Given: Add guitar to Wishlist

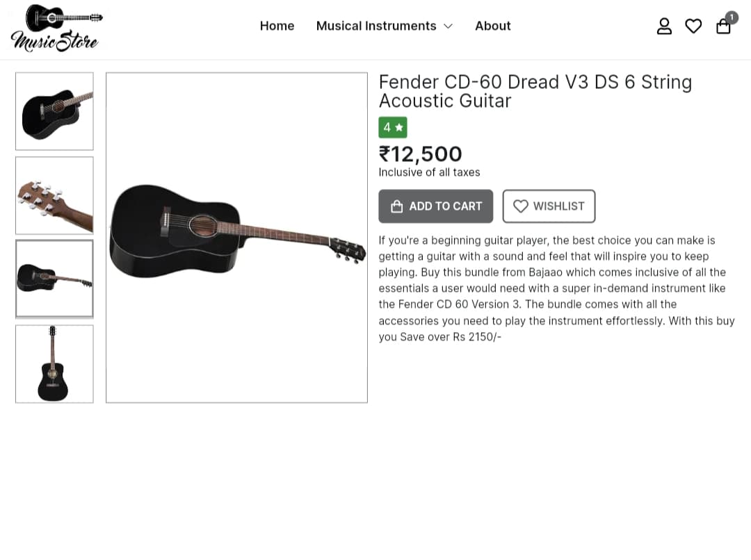Looking at the screenshot, I should (x=549, y=206).
